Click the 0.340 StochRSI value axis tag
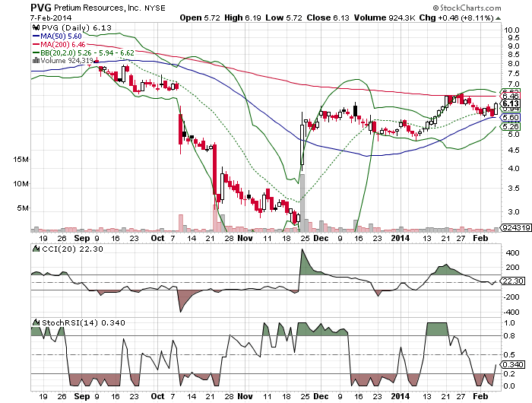 tap(513, 365)
